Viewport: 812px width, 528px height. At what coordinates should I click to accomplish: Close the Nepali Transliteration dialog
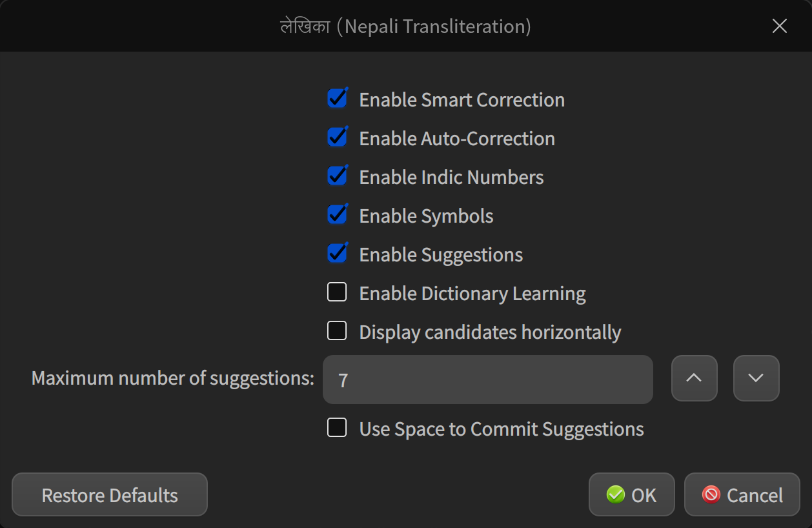(780, 26)
